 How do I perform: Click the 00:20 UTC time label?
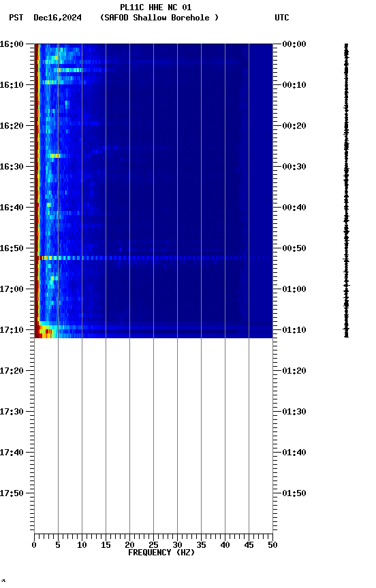294,126
